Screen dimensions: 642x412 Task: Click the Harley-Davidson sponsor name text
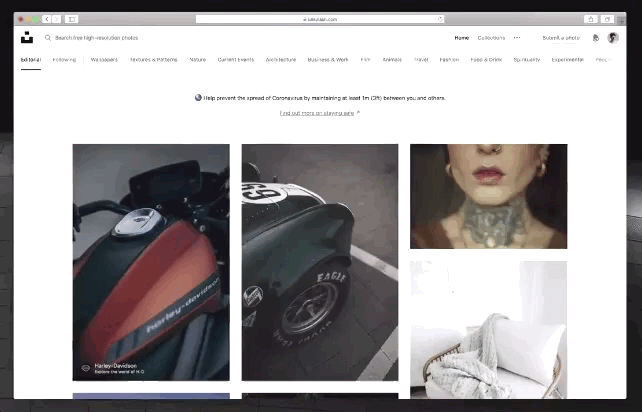click(115, 366)
